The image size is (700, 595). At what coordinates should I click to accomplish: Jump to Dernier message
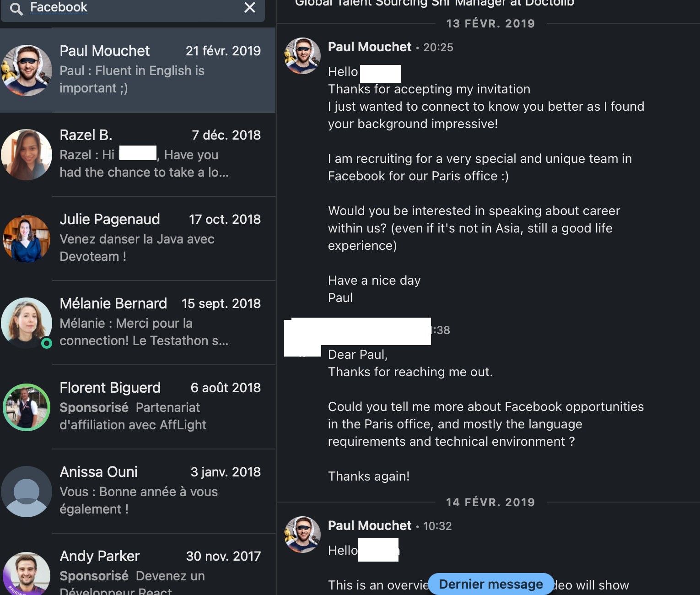490,584
